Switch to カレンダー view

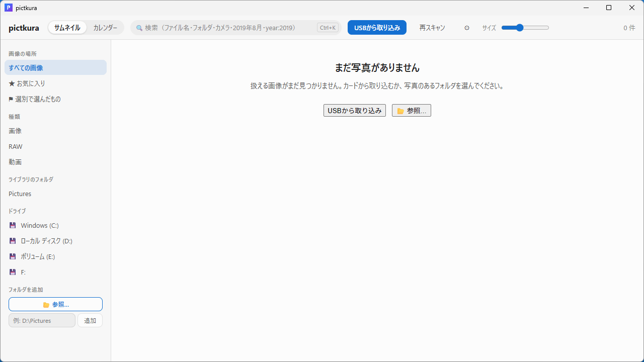(105, 28)
